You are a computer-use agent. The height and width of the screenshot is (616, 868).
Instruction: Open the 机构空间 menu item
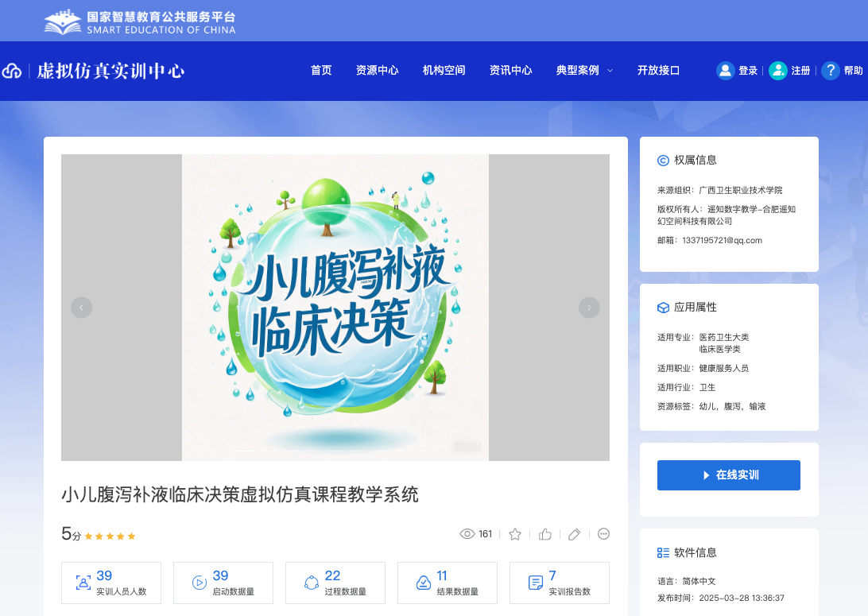tap(444, 71)
